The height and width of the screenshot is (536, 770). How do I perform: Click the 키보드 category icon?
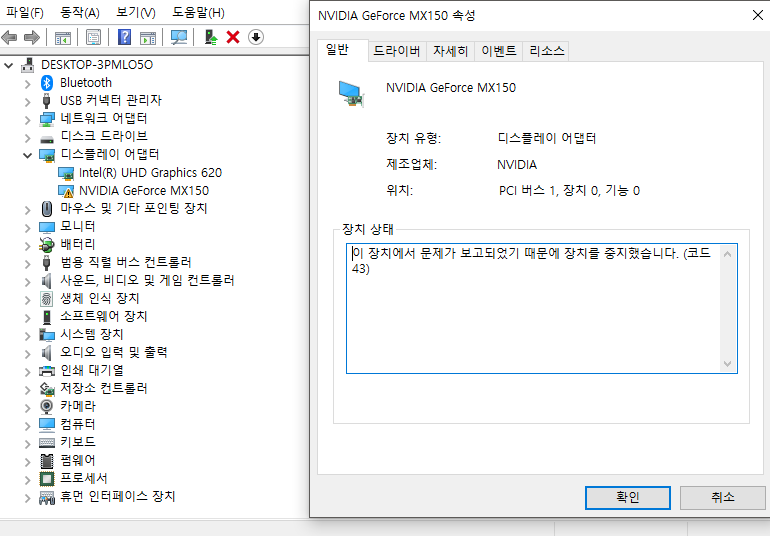pos(47,442)
